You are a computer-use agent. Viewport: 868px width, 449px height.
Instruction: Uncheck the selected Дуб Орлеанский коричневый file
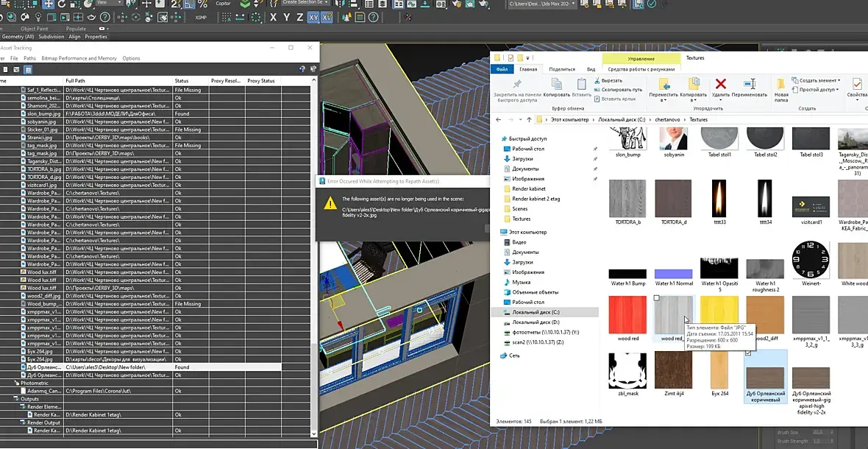tap(750, 353)
